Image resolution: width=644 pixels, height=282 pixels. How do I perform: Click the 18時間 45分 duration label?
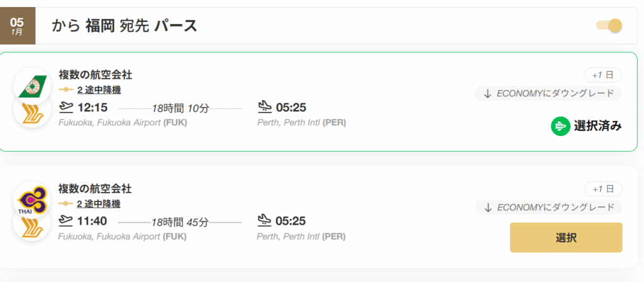pos(180,222)
